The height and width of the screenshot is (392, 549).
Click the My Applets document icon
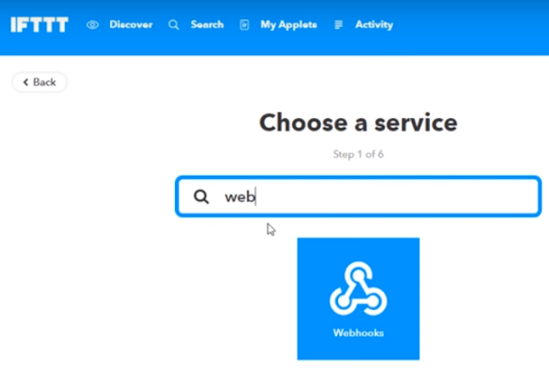(244, 25)
